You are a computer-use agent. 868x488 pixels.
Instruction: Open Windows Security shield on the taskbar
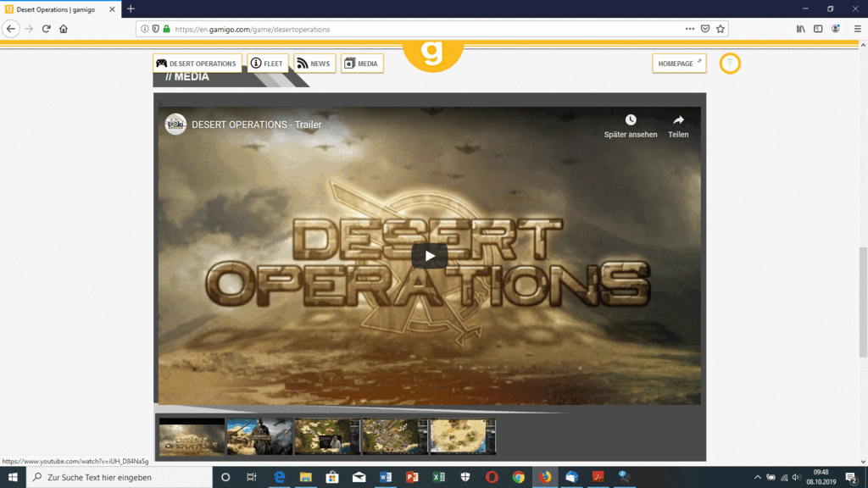tap(465, 477)
